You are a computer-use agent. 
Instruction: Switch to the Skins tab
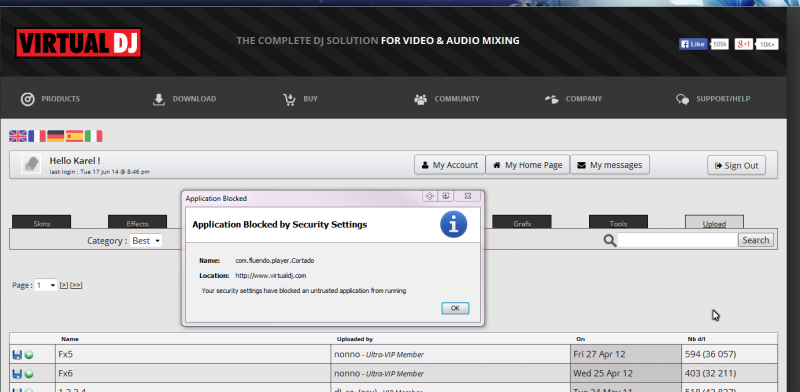41,223
